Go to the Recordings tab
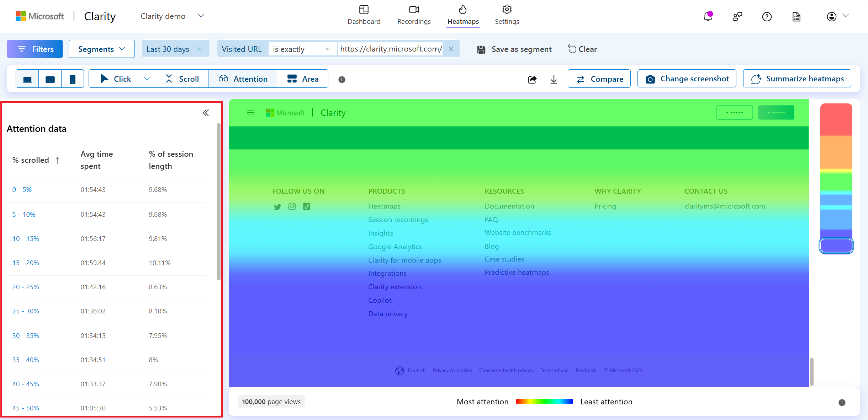The image size is (868, 420). click(x=414, y=15)
